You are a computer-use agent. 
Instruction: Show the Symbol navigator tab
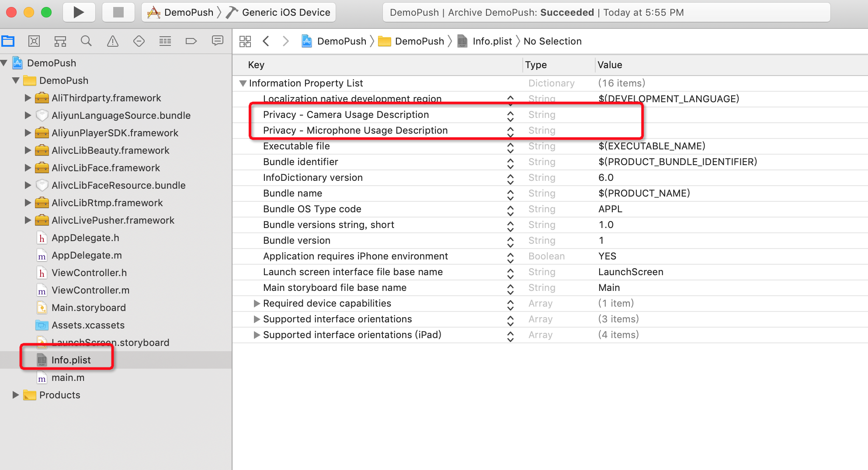(60, 41)
